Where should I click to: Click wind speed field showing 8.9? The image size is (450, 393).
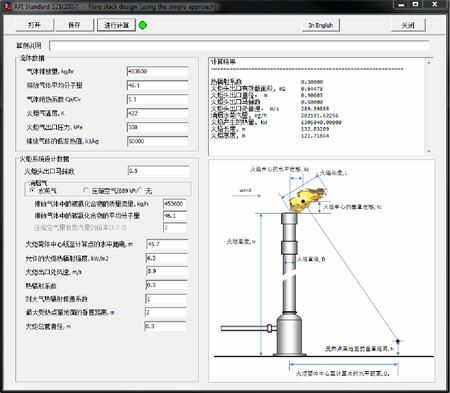pos(167,271)
